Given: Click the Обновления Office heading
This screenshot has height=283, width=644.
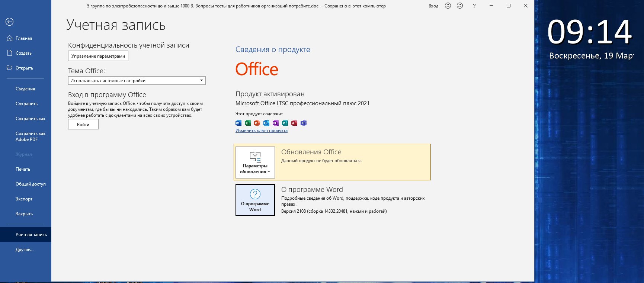Looking at the screenshot, I should coord(311,152).
